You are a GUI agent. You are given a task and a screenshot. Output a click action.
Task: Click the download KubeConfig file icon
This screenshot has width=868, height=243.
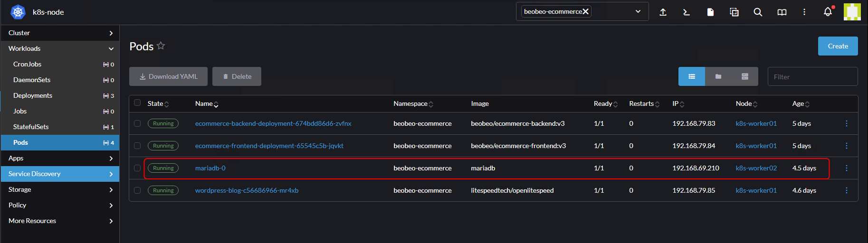point(710,12)
